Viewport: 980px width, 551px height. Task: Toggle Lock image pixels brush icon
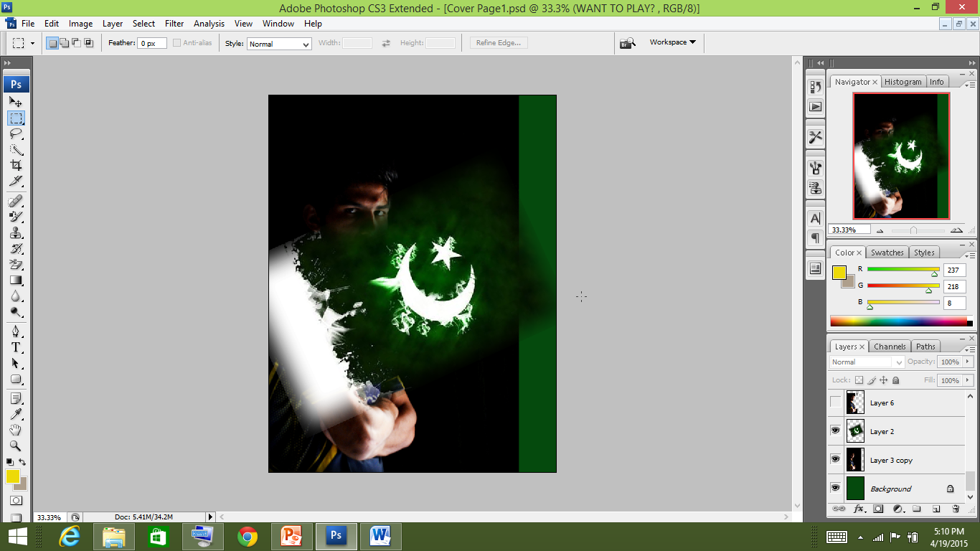coord(872,380)
